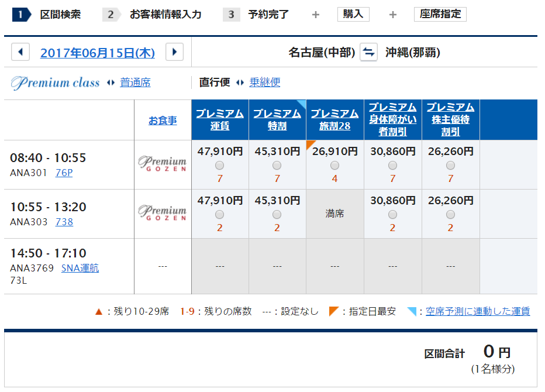Go to previous date arrow

(x=20, y=52)
